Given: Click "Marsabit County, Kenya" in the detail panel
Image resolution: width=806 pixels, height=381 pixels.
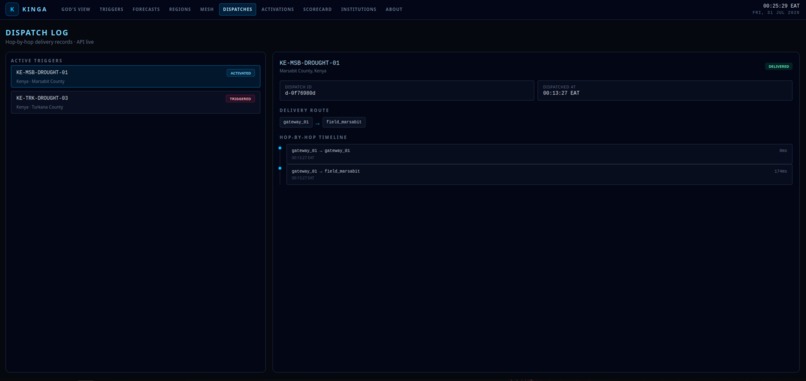Looking at the screenshot, I should (x=303, y=71).
